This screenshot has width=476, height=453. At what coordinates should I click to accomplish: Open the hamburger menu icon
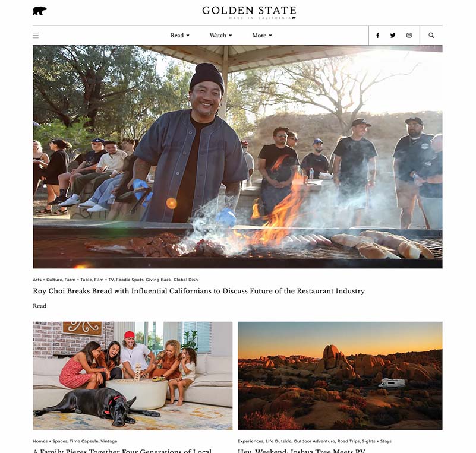pyautogui.click(x=36, y=36)
